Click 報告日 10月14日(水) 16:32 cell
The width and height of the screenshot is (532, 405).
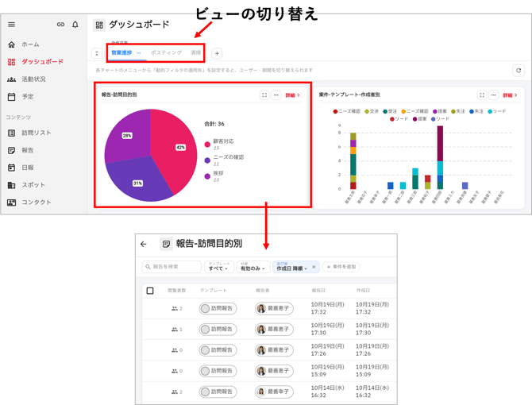(x=327, y=391)
